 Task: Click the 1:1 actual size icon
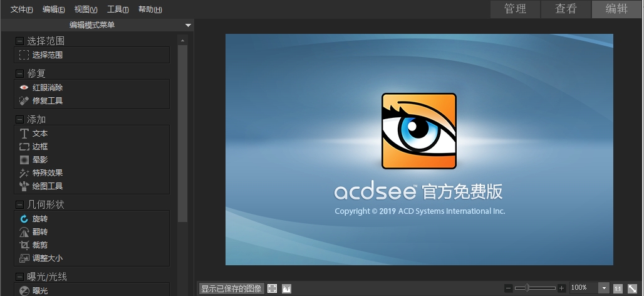click(618, 288)
